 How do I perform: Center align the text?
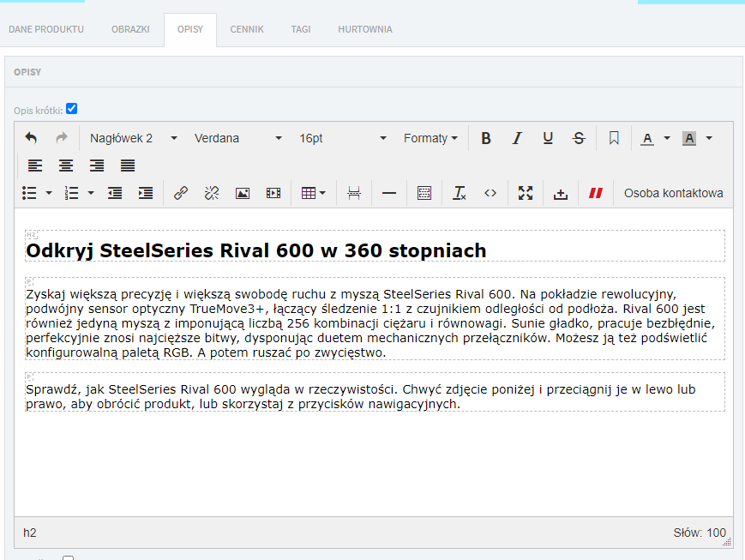pos(66,166)
